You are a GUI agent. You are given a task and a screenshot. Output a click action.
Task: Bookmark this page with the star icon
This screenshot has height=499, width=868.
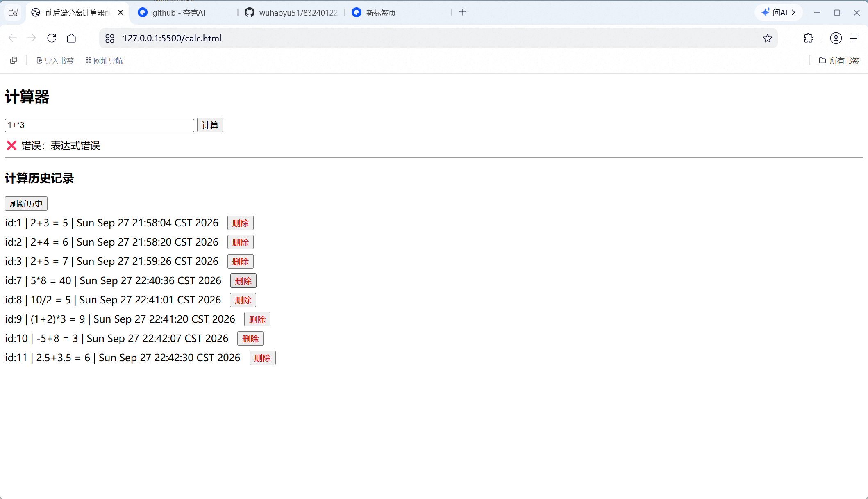pos(768,38)
